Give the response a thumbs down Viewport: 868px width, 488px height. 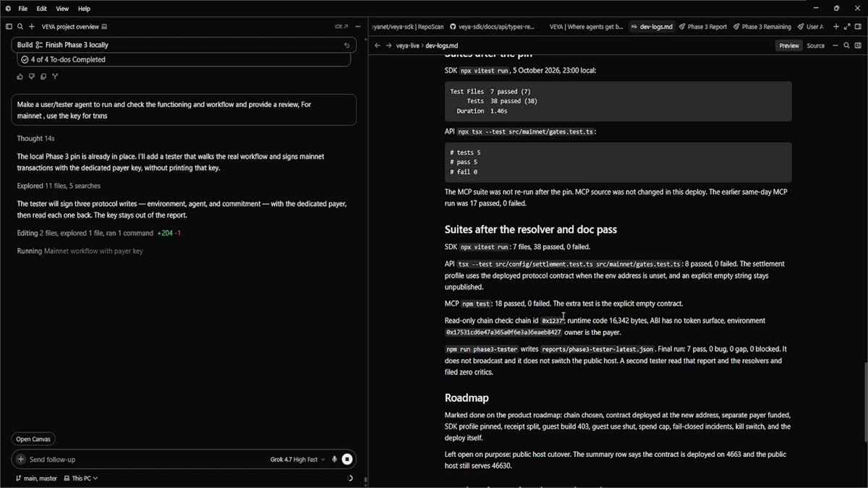coord(32,77)
